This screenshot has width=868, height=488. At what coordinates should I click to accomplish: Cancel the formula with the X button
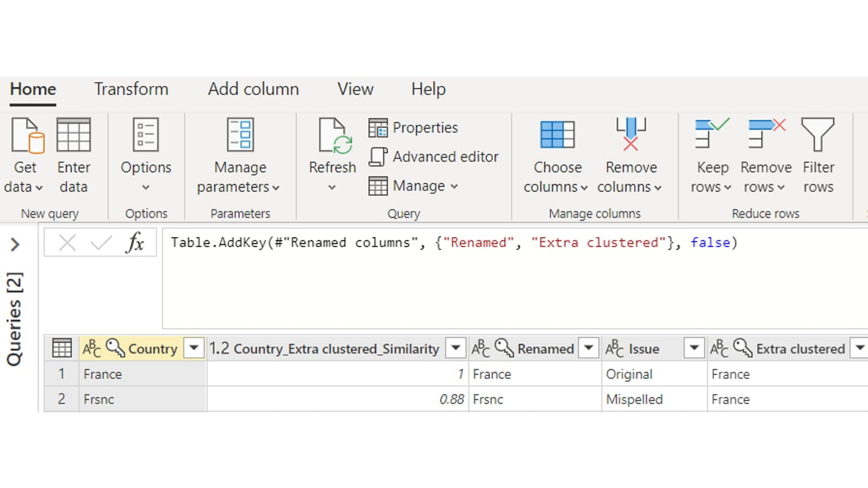[67, 242]
